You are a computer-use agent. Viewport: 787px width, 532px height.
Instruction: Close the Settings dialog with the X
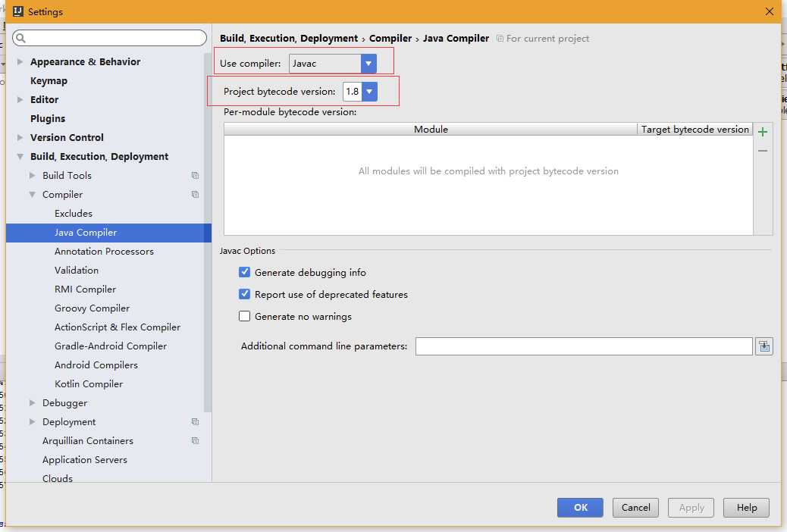click(769, 11)
